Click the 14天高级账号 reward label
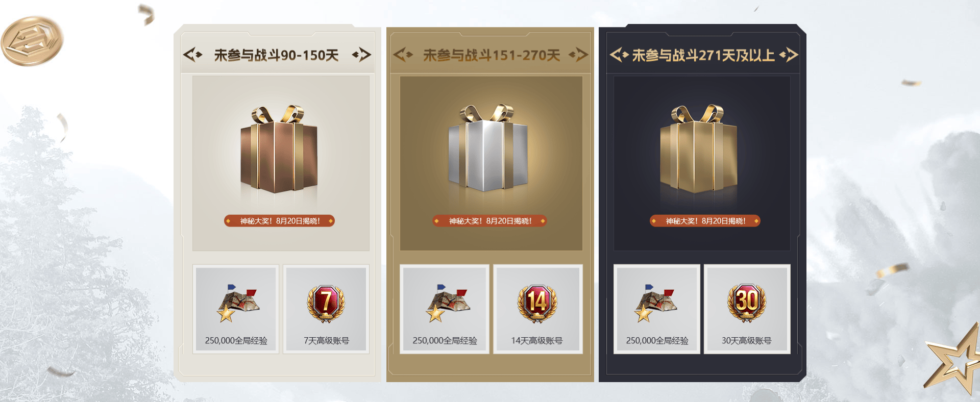The image size is (980, 402). [537, 341]
